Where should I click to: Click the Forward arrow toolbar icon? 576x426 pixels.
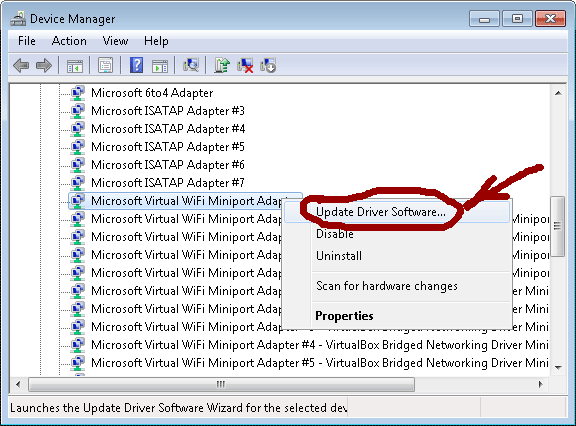click(44, 66)
